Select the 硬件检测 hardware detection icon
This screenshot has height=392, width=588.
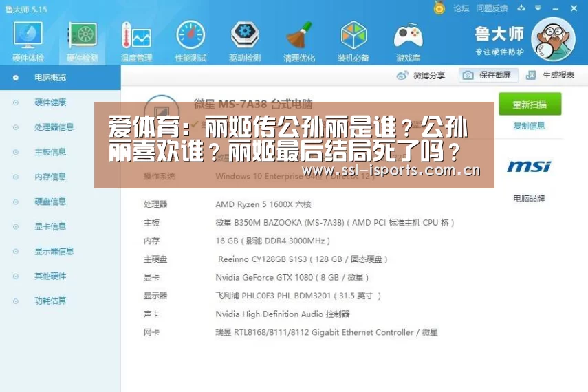click(x=82, y=41)
